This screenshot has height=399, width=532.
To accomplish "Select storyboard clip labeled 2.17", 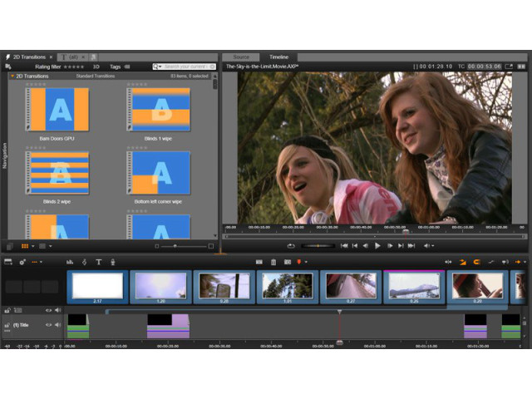I will tap(98, 287).
